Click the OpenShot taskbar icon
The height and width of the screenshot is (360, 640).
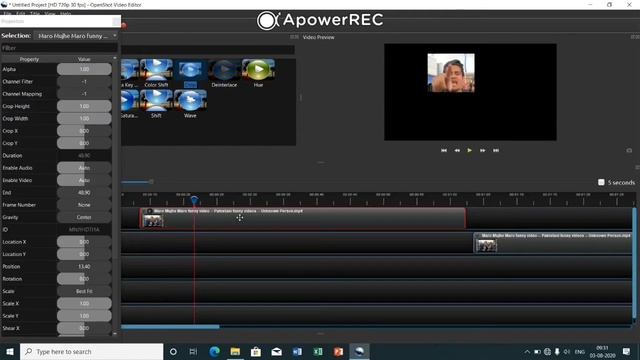(359, 351)
